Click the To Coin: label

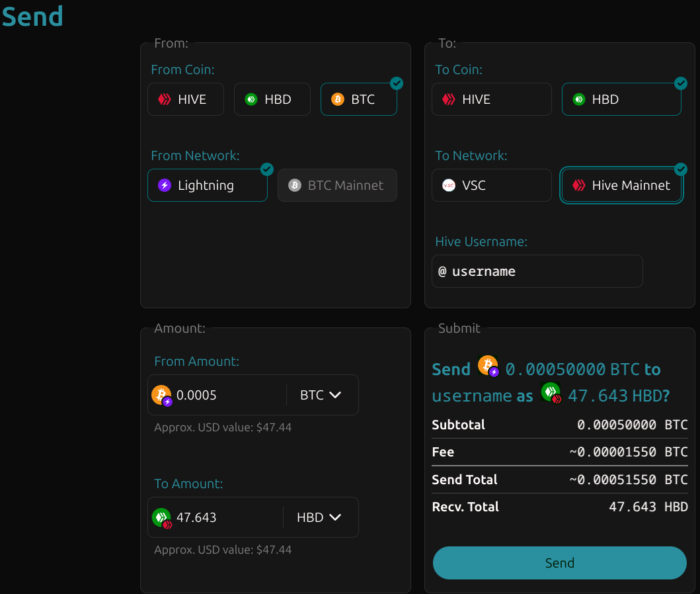pos(459,69)
